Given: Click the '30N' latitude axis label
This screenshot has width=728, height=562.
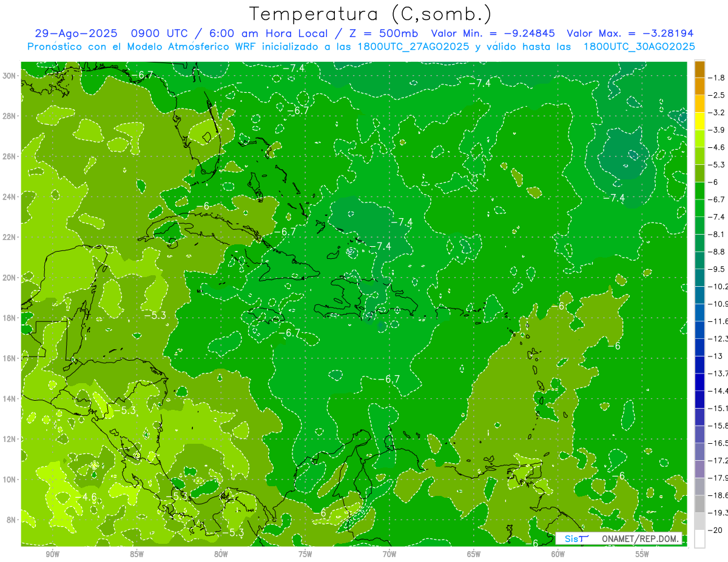Looking at the screenshot, I should (x=9, y=76).
